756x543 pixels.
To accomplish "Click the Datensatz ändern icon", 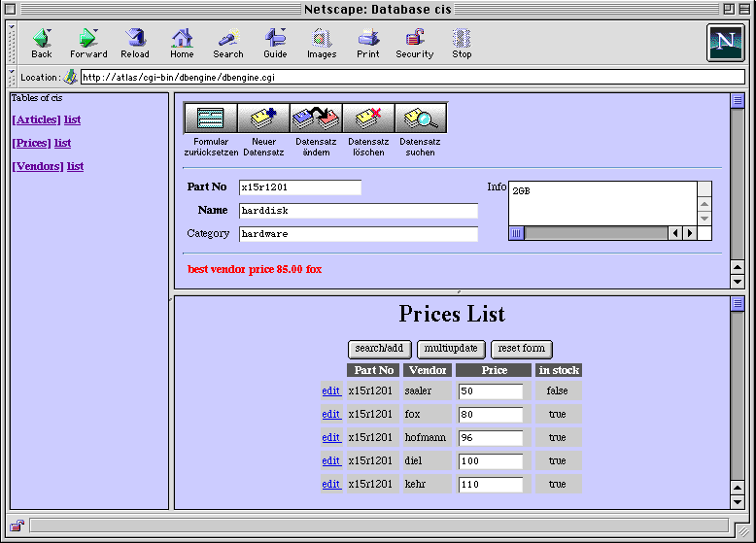I will (x=316, y=119).
